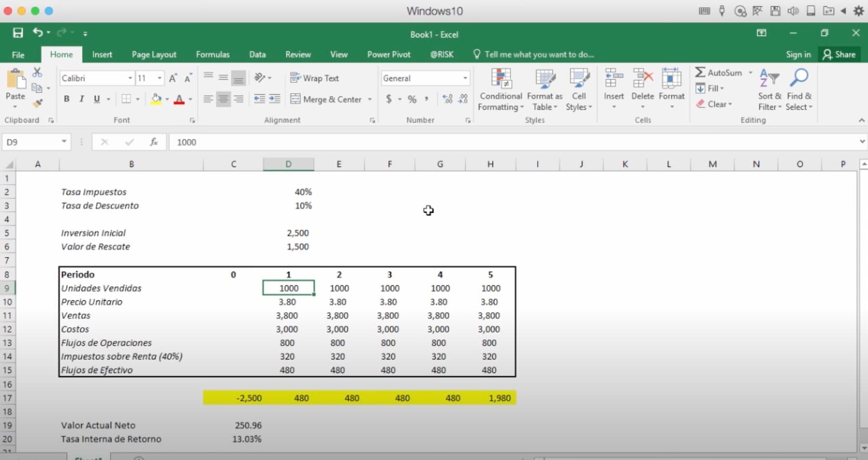
Task: Click the Undo arrow icon
Action: [x=37, y=33]
